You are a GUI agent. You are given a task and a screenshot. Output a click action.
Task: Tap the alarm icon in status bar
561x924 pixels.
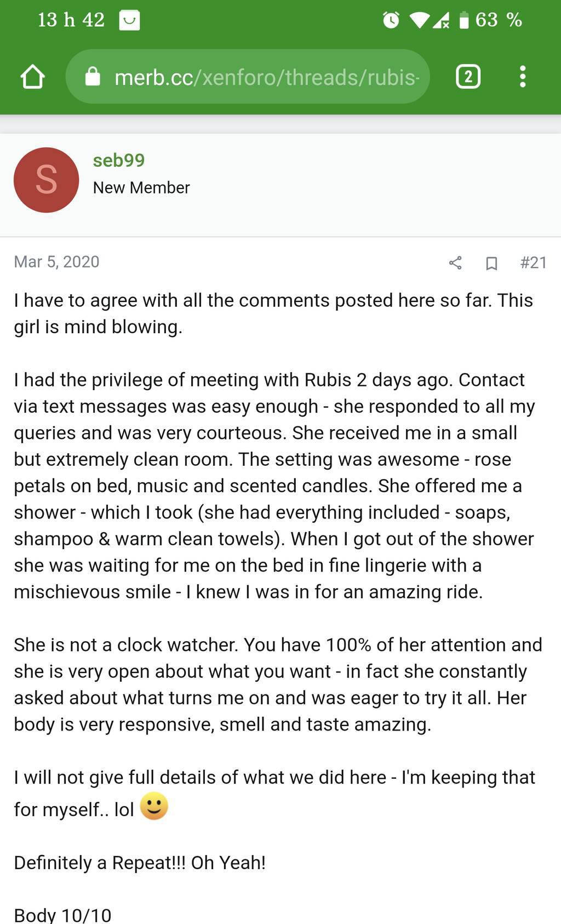(391, 20)
